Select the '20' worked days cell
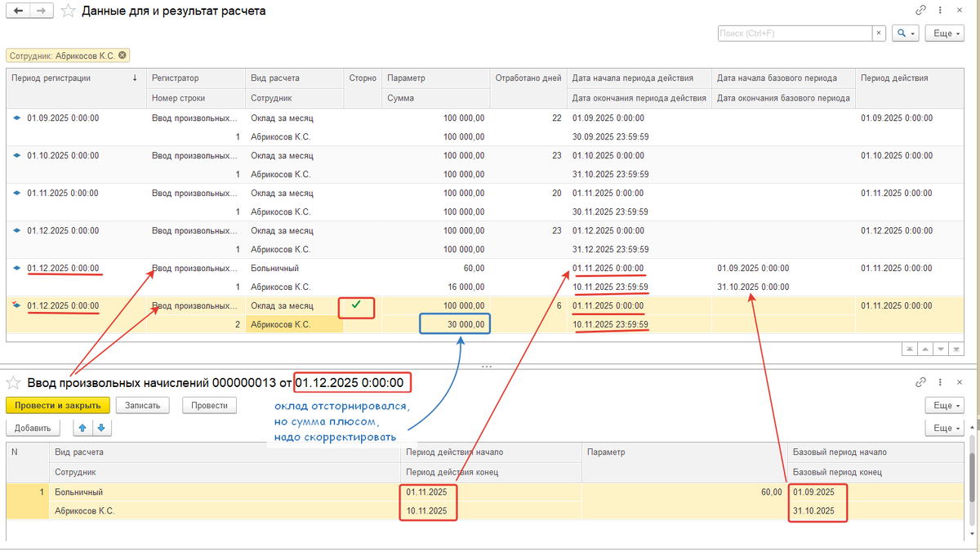Viewport: 980px width, 552px height. 528,194
